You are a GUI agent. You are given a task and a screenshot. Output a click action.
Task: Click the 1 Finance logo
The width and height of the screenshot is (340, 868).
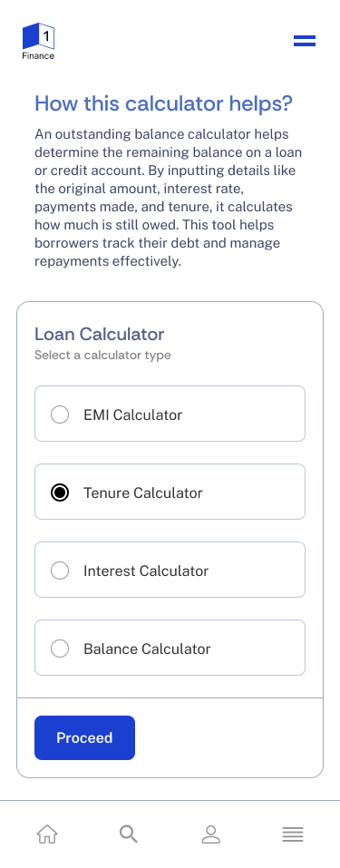[x=38, y=41]
